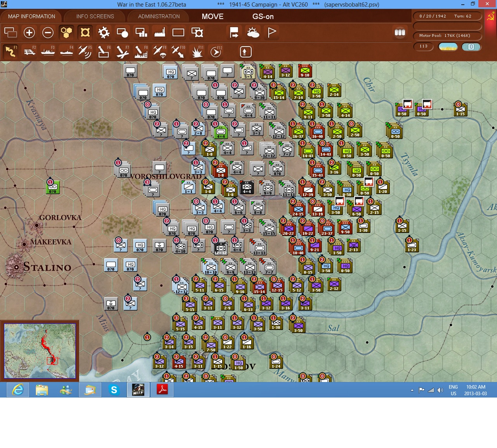Select the F3 naval transport mode icon
Screen dimensions: 497x448
48,52
